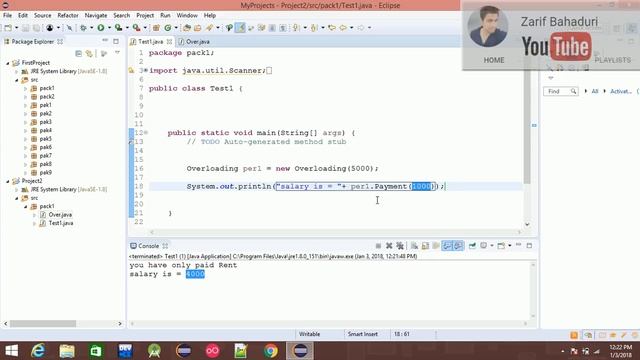Image resolution: width=640 pixels, height=360 pixels.
Task: Click the Coverage run icon in toolbar
Action: [x=118, y=28]
